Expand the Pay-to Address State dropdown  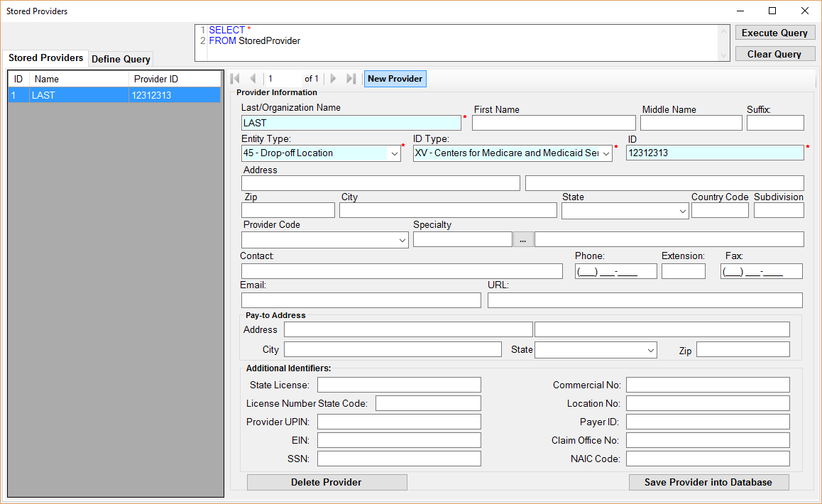pos(651,350)
